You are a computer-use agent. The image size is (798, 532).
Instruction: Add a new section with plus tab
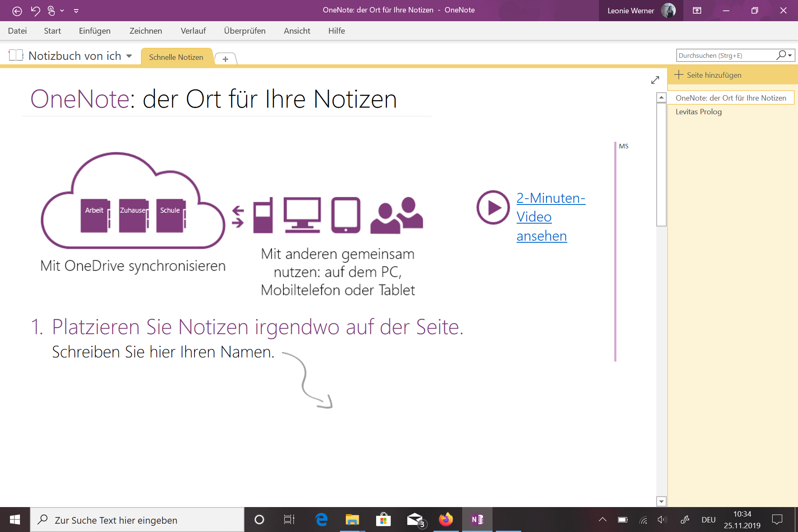(x=225, y=59)
